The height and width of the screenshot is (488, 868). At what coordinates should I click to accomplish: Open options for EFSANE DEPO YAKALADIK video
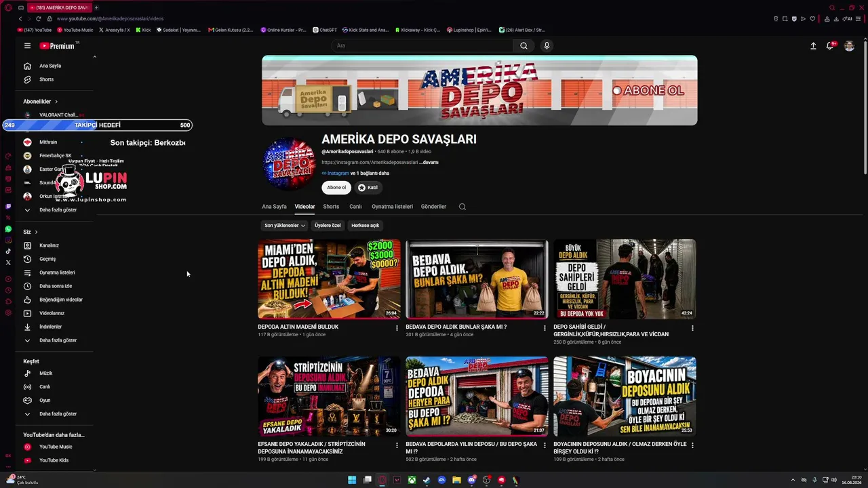(x=397, y=445)
